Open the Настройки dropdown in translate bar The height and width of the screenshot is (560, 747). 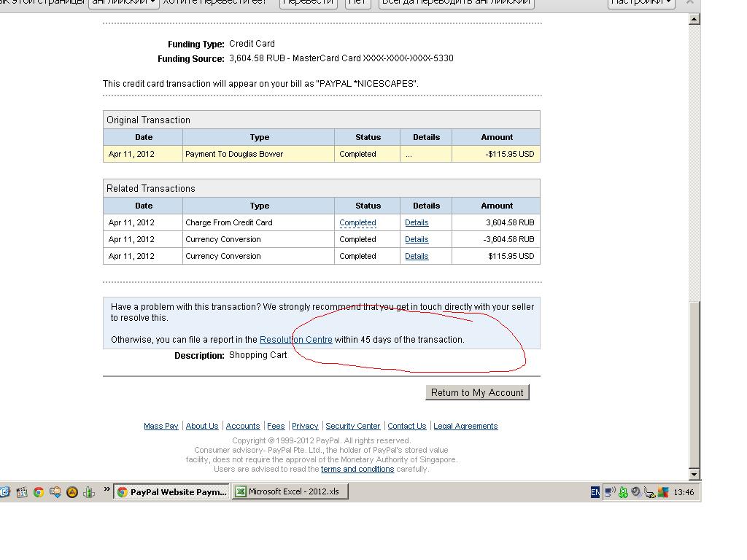tap(640, 2)
